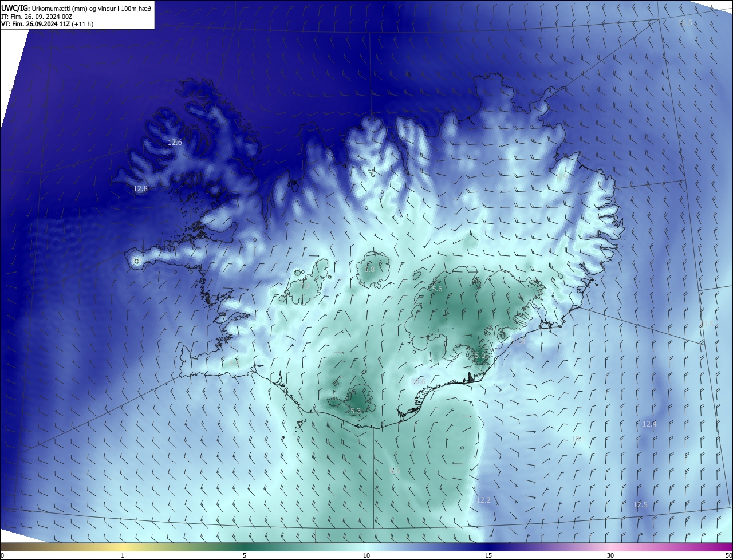Click the 12.2 value label
The width and height of the screenshot is (733, 560).
click(x=483, y=500)
